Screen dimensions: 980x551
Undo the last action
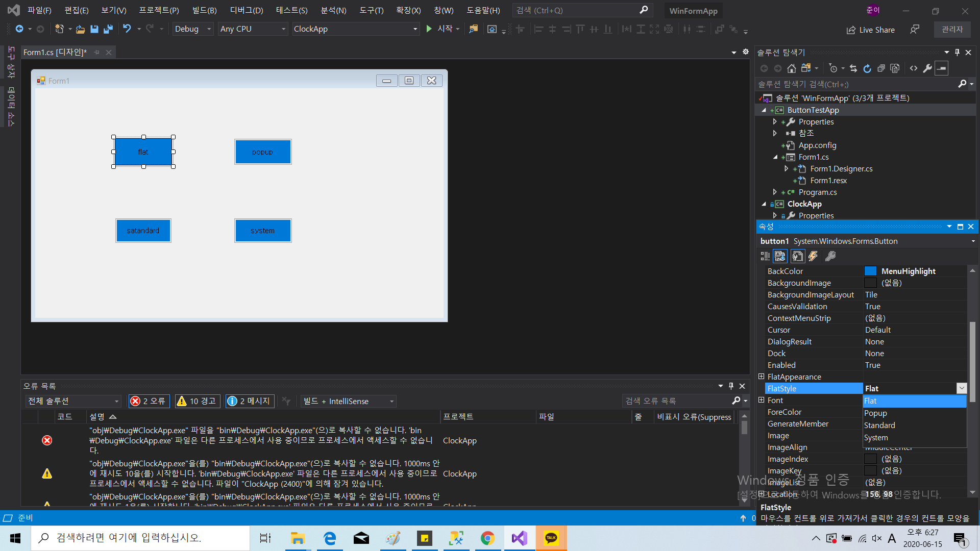[127, 29]
